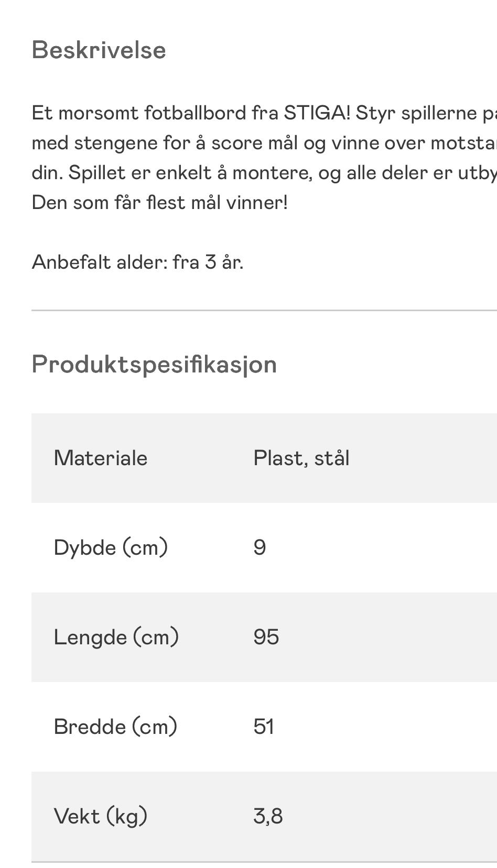Screen dimensions: 497x868
Task: Click the length value 95
Action: click(266, 638)
